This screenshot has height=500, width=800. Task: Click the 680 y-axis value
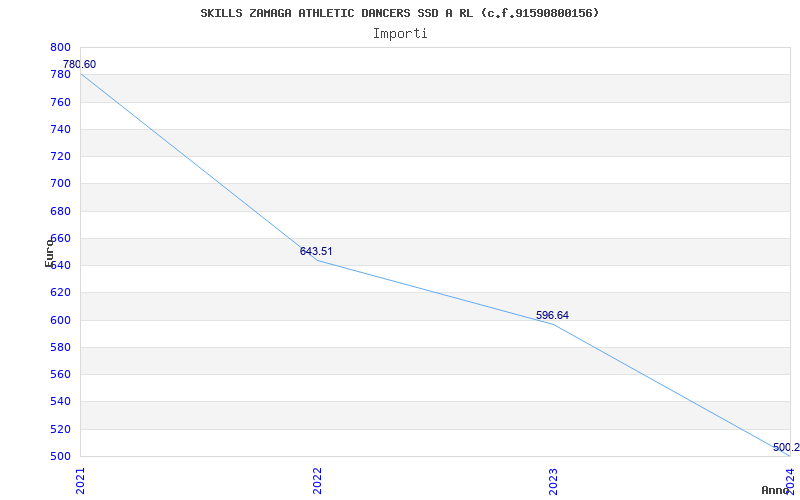click(60, 211)
